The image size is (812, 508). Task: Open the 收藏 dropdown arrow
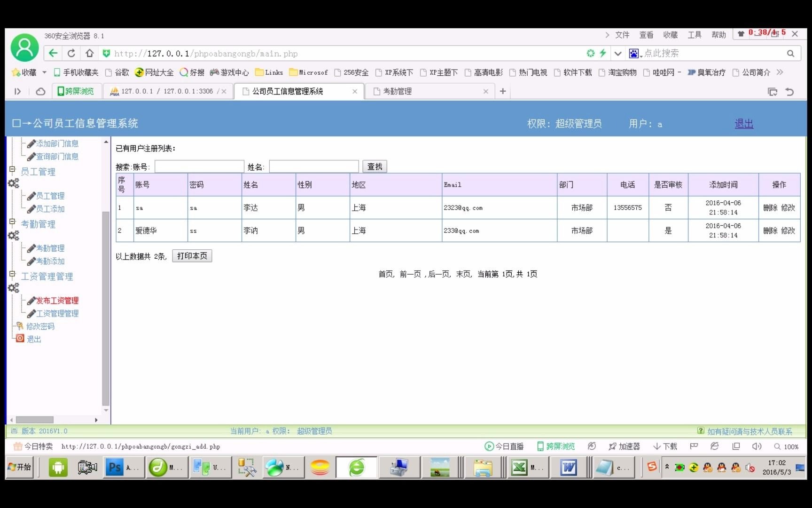45,72
